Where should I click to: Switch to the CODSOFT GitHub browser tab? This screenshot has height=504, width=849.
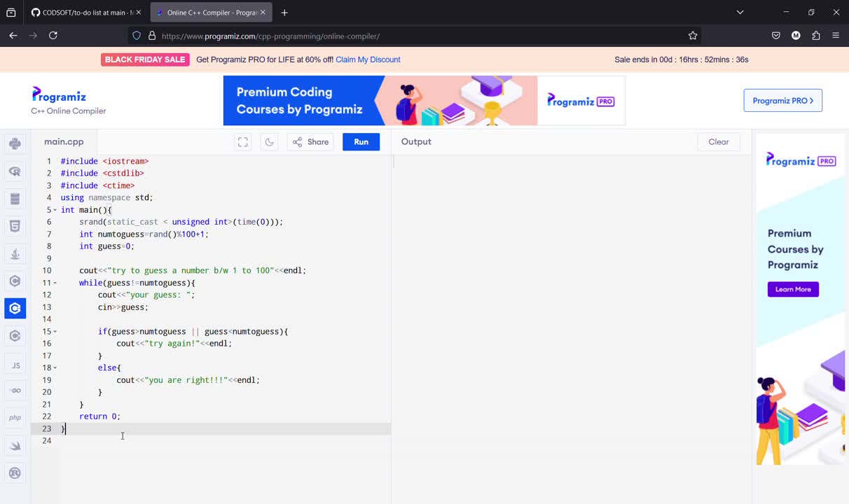pos(83,13)
